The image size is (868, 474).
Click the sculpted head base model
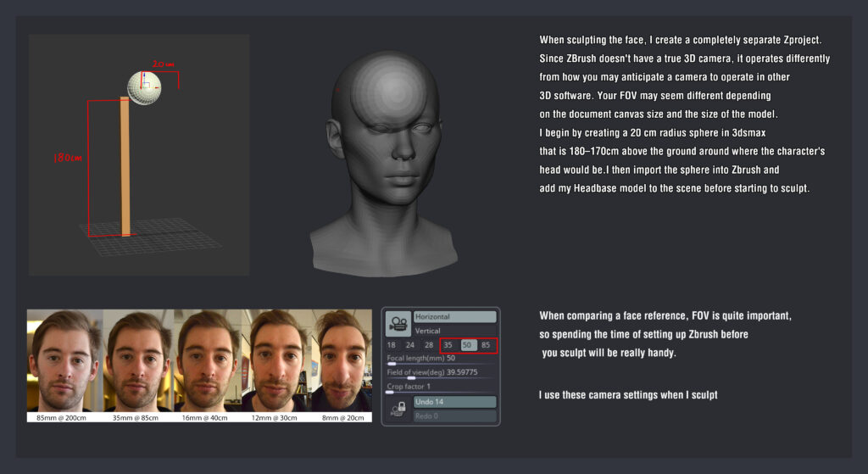pyautogui.click(x=384, y=164)
